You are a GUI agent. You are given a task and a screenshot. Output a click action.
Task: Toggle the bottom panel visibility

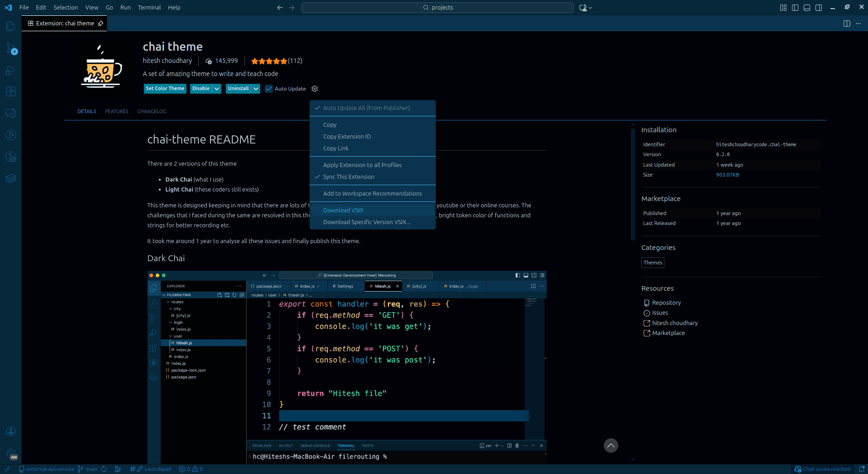807,8
